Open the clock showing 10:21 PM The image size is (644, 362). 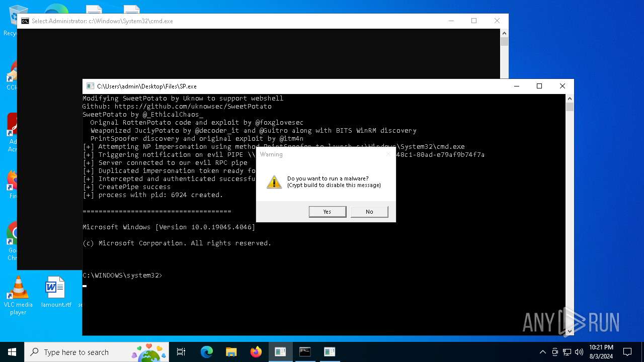tap(601, 352)
